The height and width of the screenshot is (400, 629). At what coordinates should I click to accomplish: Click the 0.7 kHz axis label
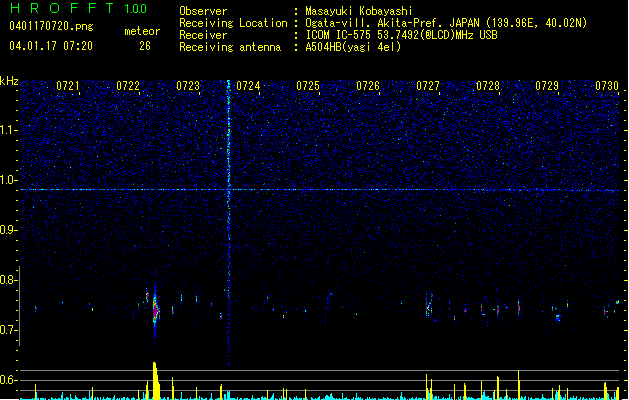point(8,330)
